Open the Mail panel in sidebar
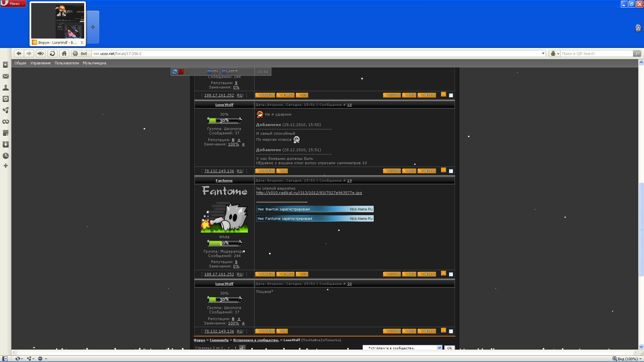644x362 pixels. click(x=6, y=76)
